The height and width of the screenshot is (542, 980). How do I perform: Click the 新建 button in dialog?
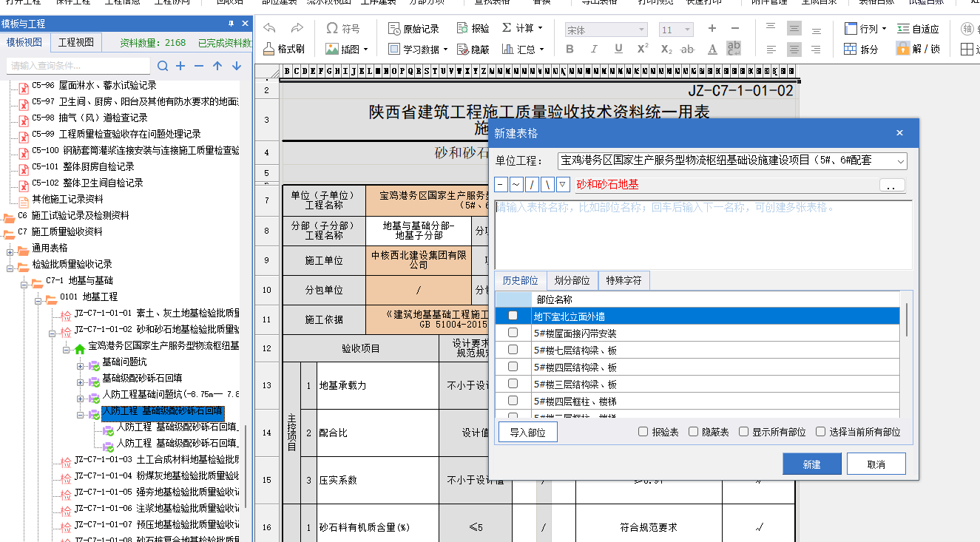point(812,464)
